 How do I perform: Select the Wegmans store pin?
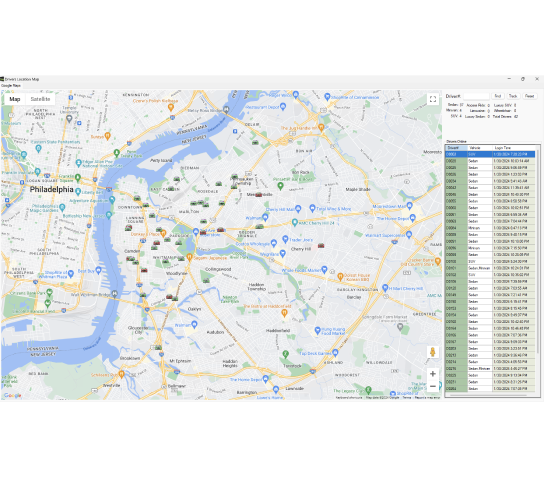[x=282, y=253]
